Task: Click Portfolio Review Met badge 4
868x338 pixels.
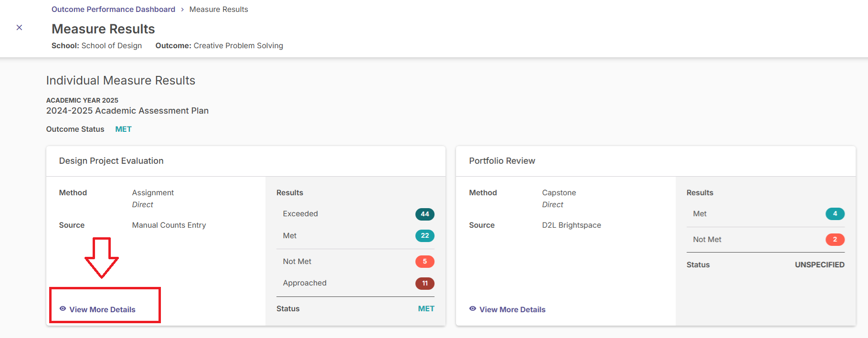Action: click(x=835, y=214)
